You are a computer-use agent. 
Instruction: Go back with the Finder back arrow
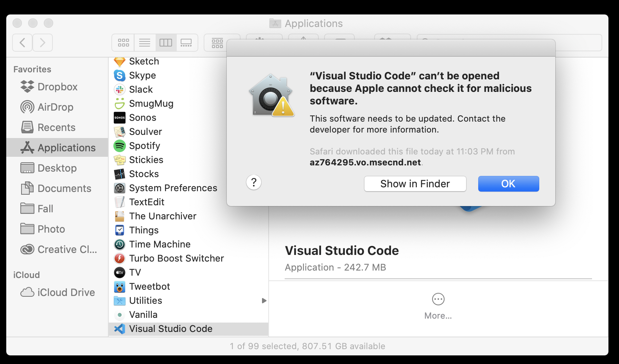pyautogui.click(x=23, y=43)
